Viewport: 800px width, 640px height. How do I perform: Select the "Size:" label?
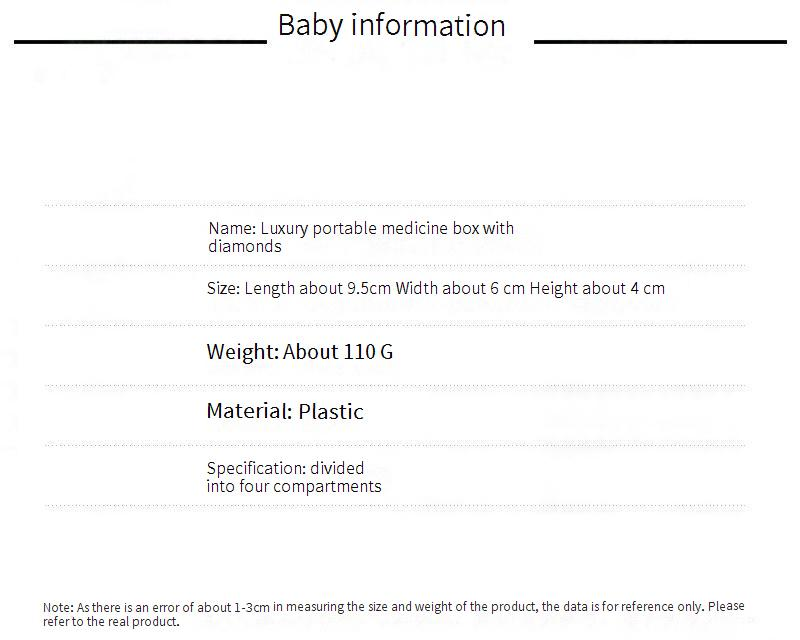point(223,289)
